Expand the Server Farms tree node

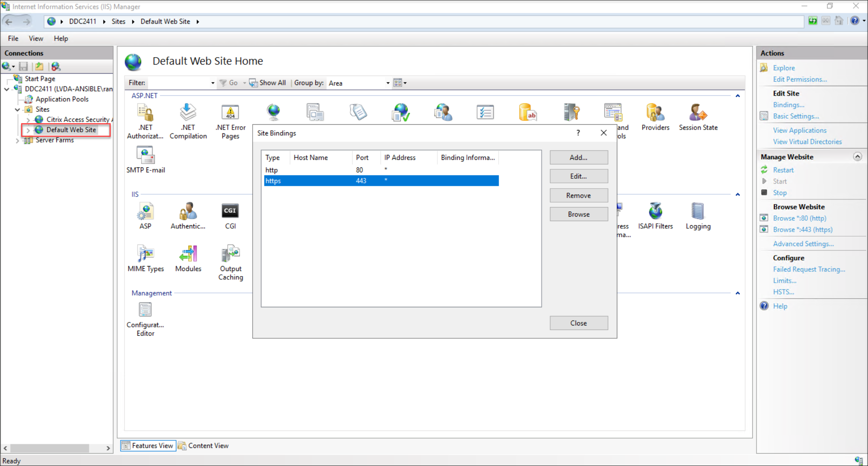(x=17, y=140)
